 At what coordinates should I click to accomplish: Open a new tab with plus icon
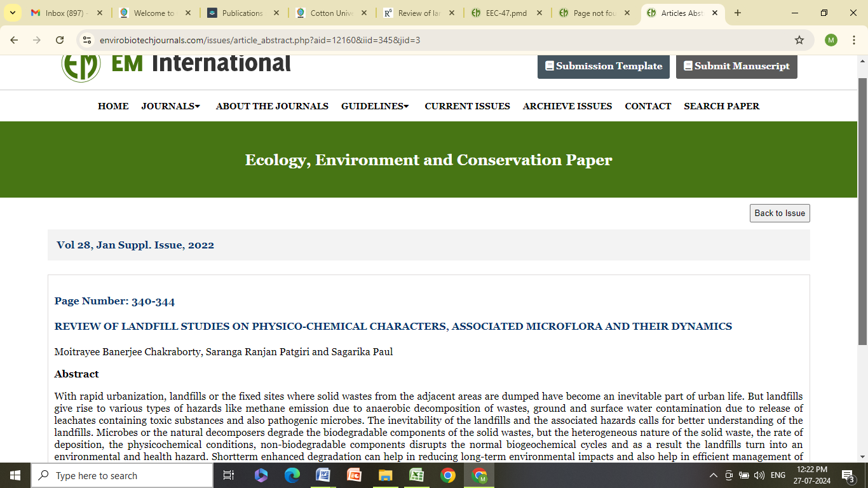[738, 13]
